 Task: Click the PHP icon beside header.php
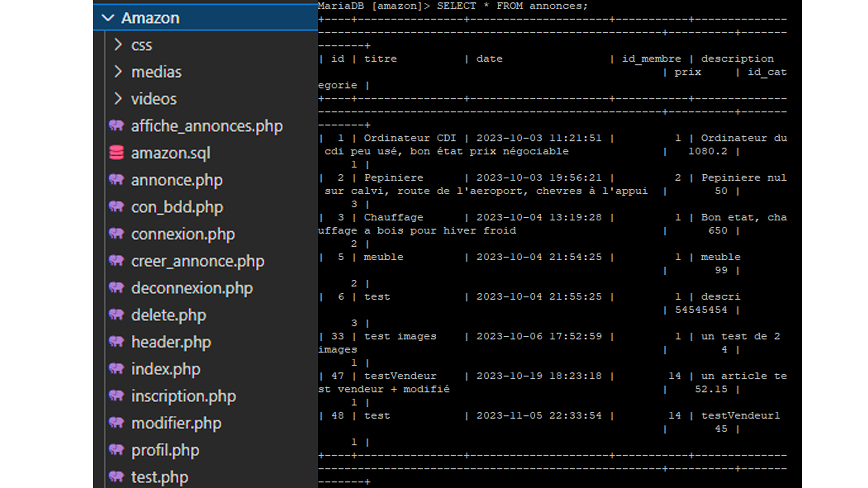(x=117, y=342)
